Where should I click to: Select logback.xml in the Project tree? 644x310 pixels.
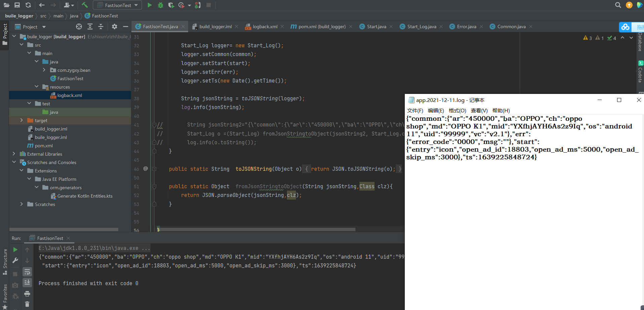(x=70, y=95)
